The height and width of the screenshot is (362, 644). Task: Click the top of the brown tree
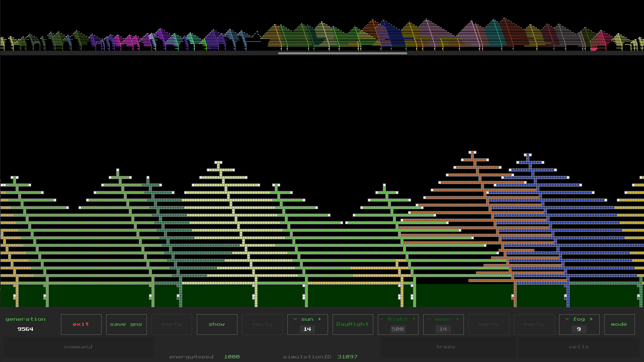(472, 153)
